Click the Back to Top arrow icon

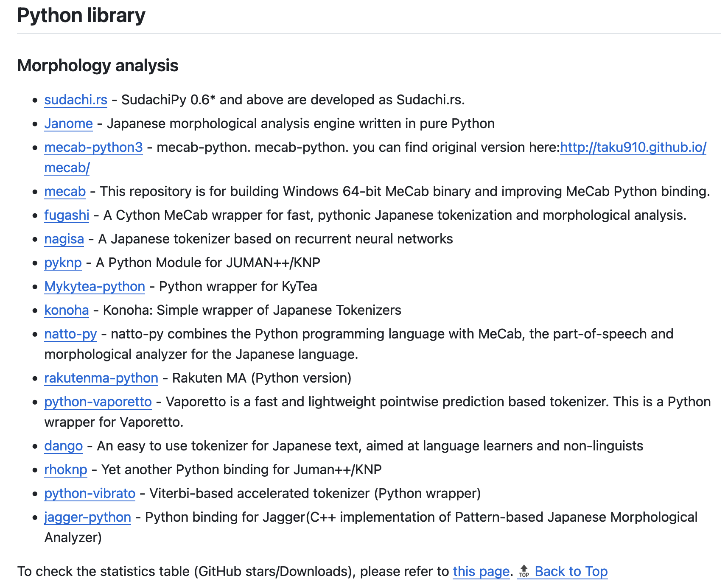coord(524,571)
